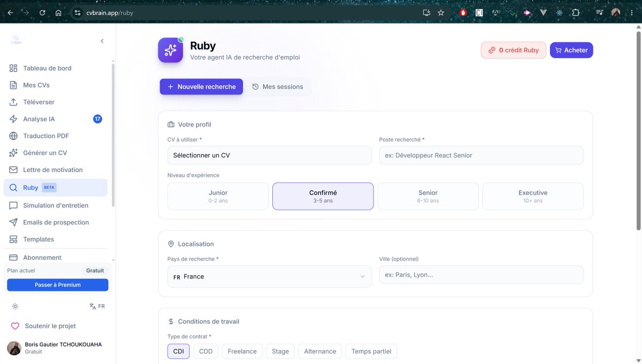This screenshot has height=364, width=642.
Task: Toggle light theme with sun icon
Action: 15,306
